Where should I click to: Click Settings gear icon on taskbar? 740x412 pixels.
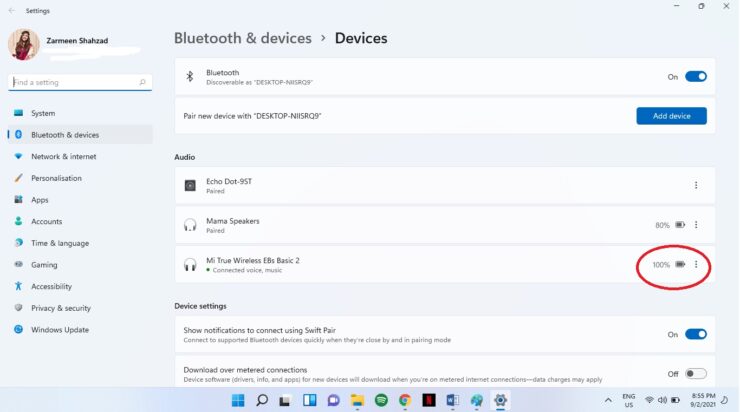pyautogui.click(x=500, y=400)
